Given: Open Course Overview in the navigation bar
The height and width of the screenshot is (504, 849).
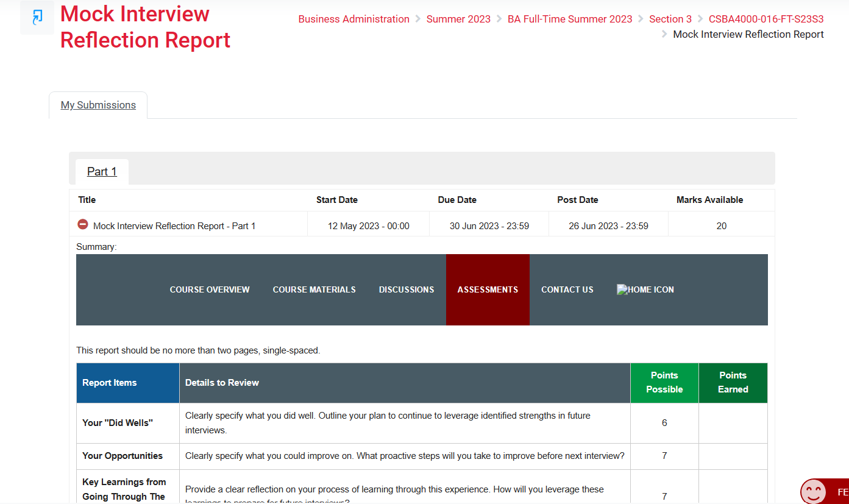Looking at the screenshot, I should [x=210, y=289].
